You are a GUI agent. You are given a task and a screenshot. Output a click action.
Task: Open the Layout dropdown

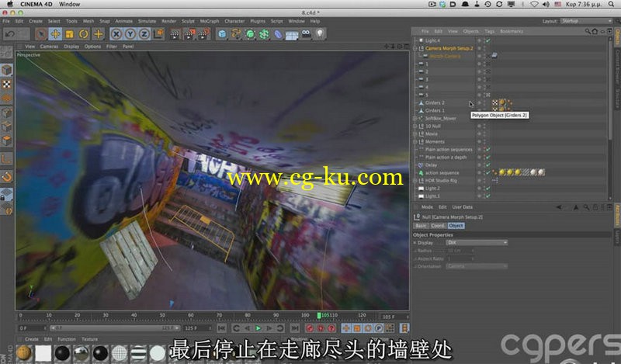pos(586,21)
